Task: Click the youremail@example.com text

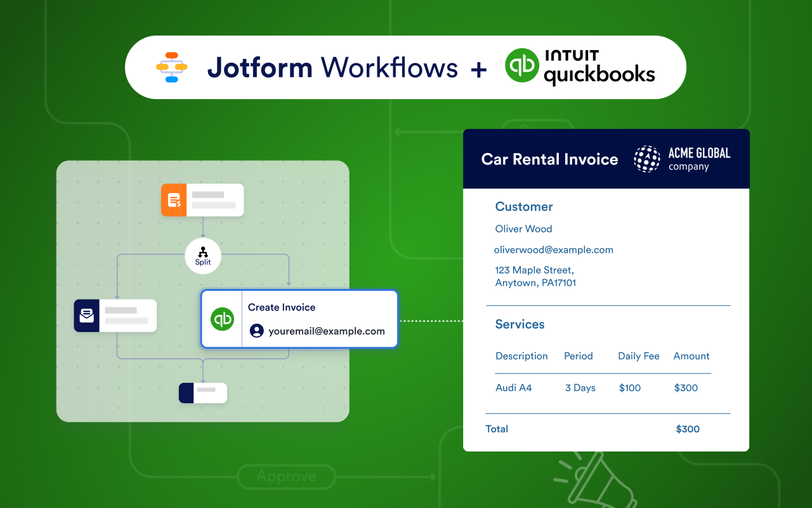Action: [326, 331]
